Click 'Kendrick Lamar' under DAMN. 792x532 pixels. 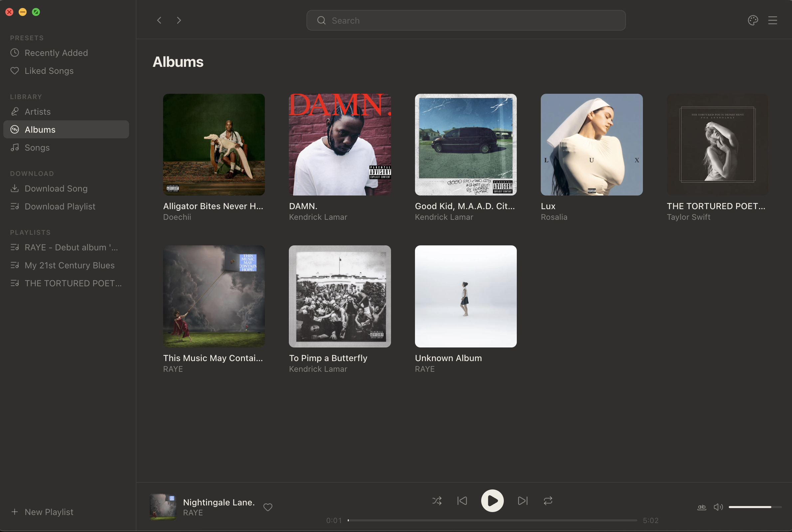pos(318,217)
